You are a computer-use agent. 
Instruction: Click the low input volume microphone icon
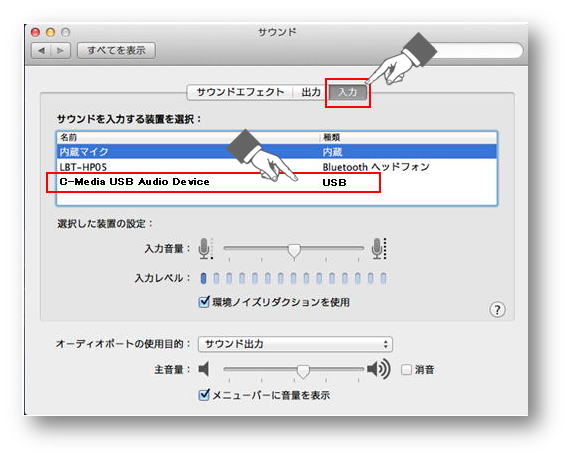click(x=205, y=249)
